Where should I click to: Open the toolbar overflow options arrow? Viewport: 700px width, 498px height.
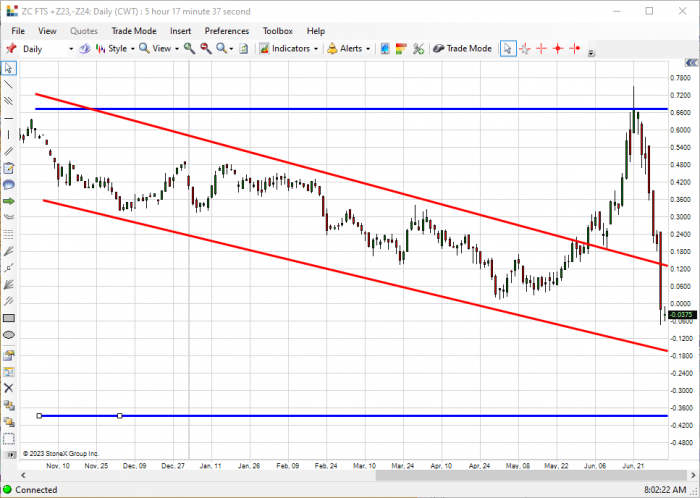tap(592, 53)
